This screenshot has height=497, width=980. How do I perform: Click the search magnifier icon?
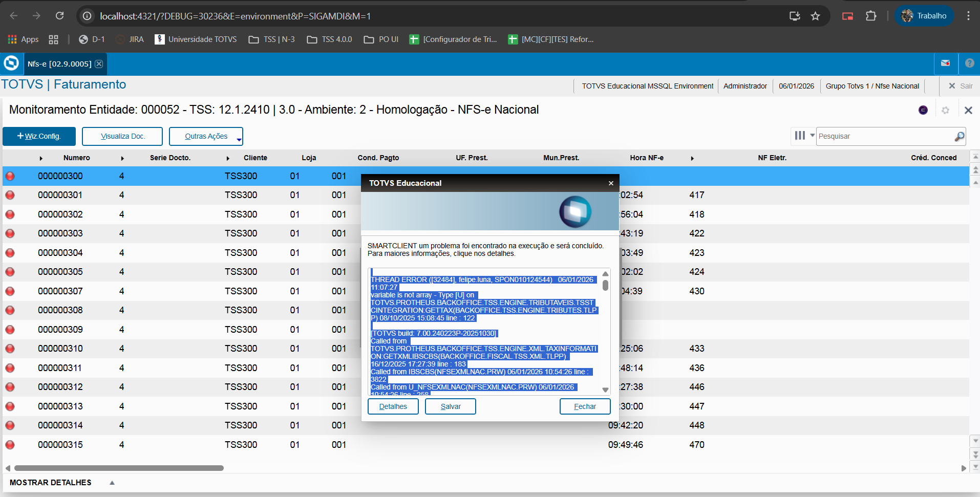pyautogui.click(x=959, y=136)
